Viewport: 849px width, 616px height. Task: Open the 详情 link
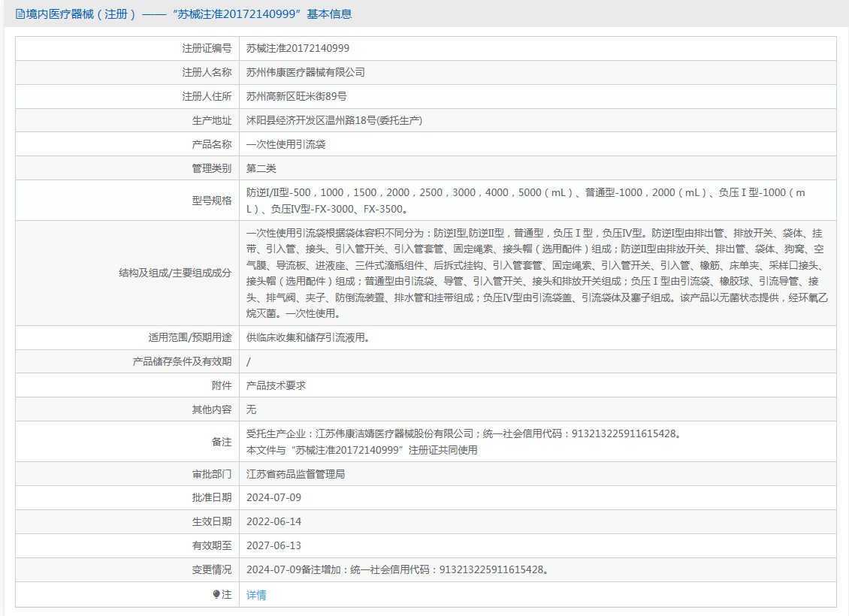(256, 595)
